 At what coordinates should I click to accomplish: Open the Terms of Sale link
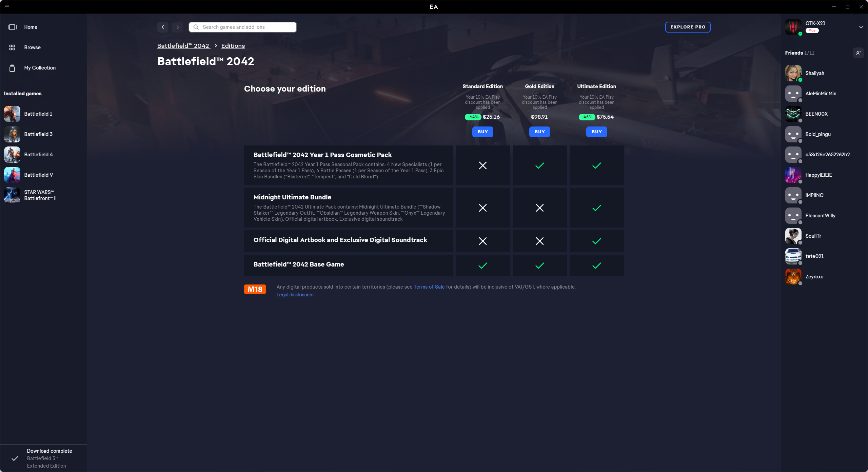click(x=429, y=287)
